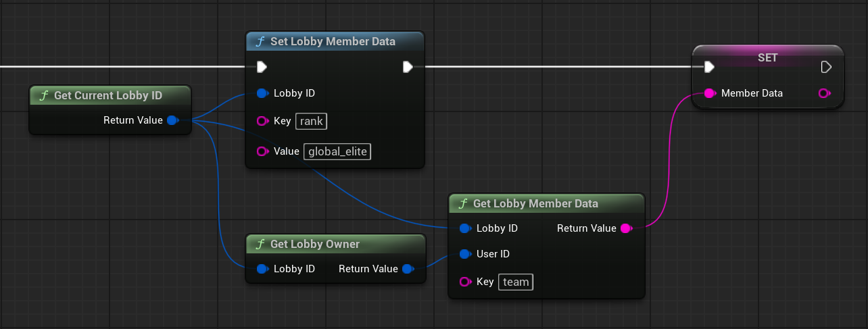Click the Value pin beside global_elite field

262,151
